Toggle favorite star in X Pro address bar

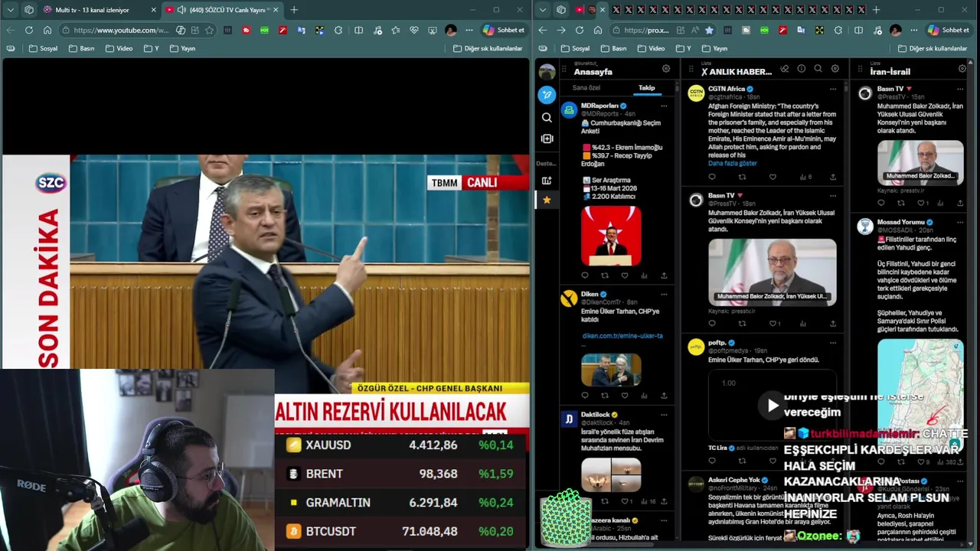(709, 30)
